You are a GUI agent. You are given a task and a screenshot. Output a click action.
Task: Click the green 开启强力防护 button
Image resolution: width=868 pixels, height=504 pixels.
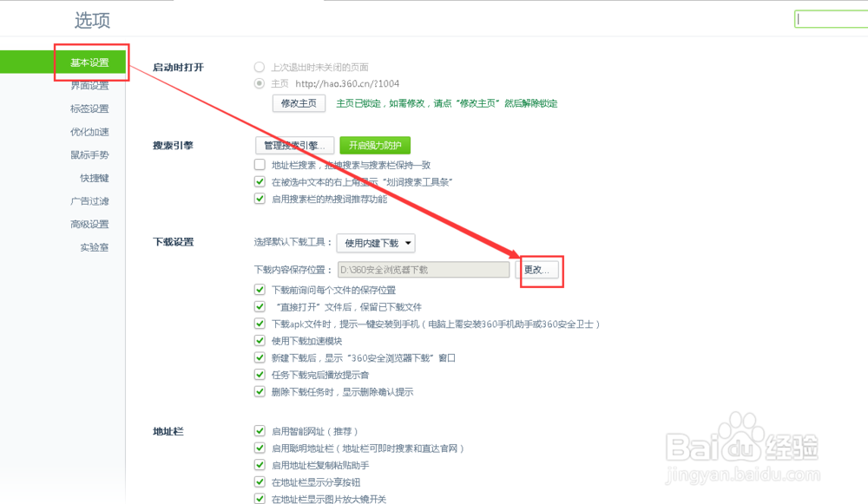(375, 146)
